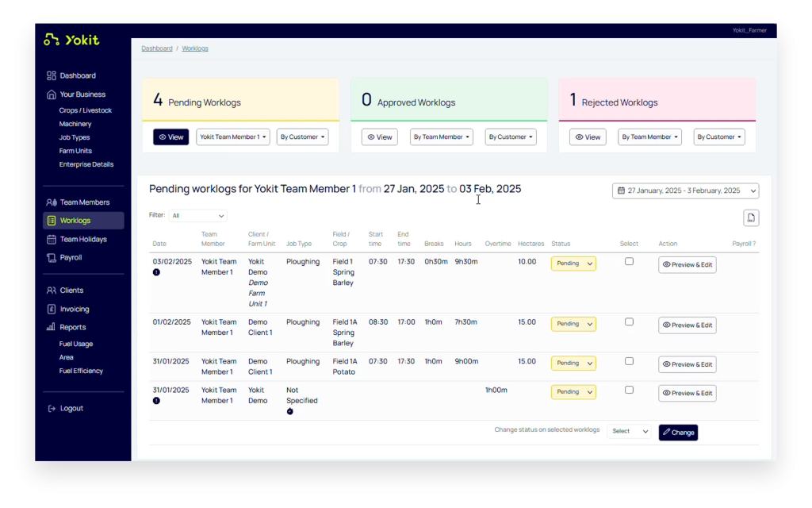Go to Fuel Usage report
This screenshot has height=508, width=812.
76,344
